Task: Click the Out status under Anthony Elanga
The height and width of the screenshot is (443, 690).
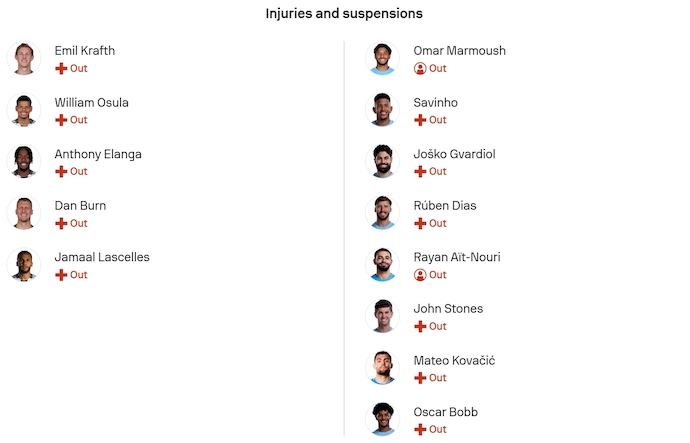Action: tap(79, 172)
